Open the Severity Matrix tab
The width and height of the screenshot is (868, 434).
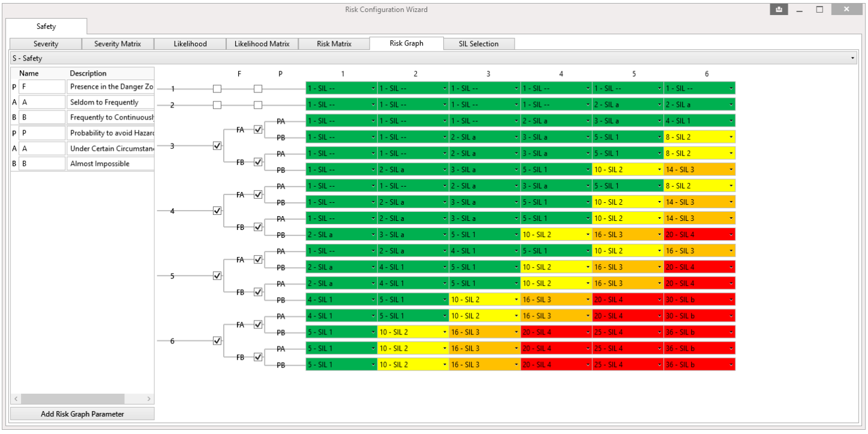click(118, 44)
